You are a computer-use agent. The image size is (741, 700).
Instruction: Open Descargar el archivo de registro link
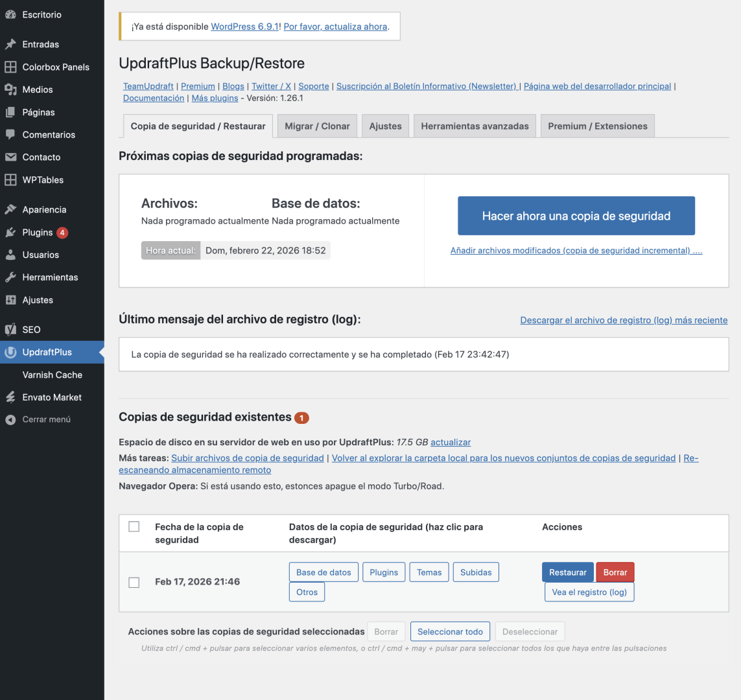(x=624, y=320)
